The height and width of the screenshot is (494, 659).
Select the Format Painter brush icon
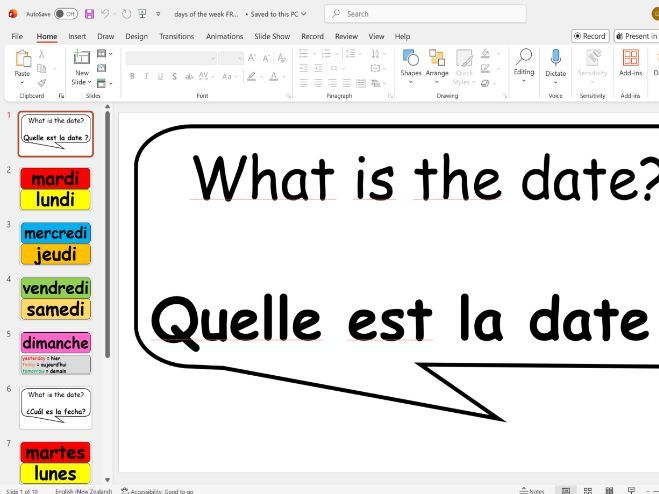coord(42,83)
